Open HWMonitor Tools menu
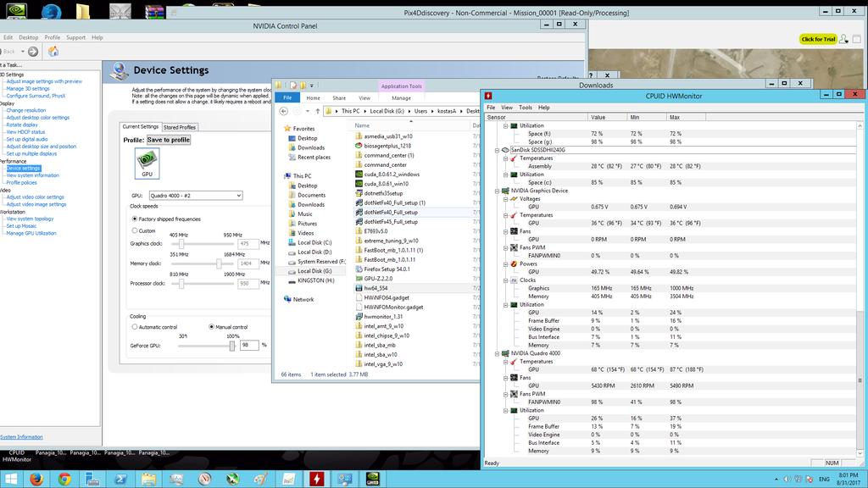Viewport: 868px width, 488px height. [x=526, y=108]
